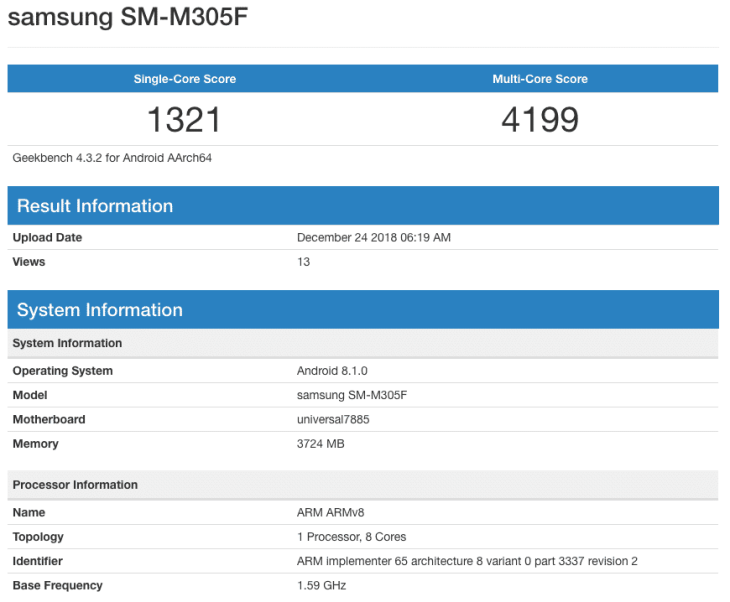Select the Topology label
Image resolution: width=730 pixels, height=602 pixels.
coord(38,537)
